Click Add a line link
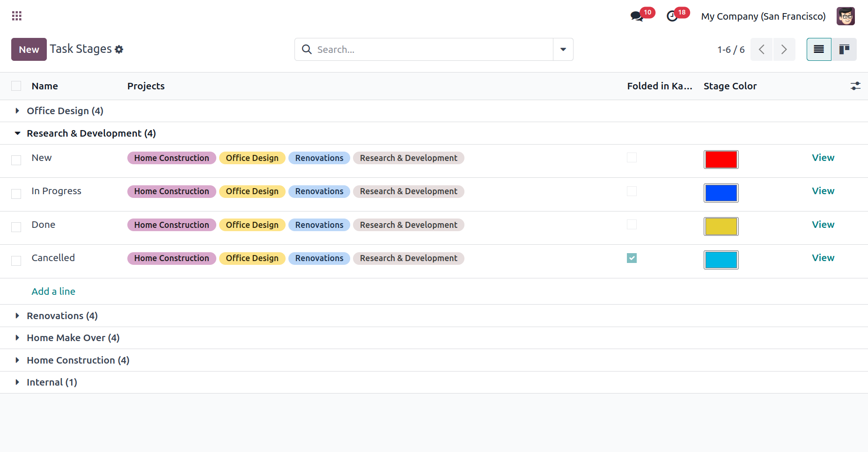This screenshot has height=452, width=868. point(53,292)
